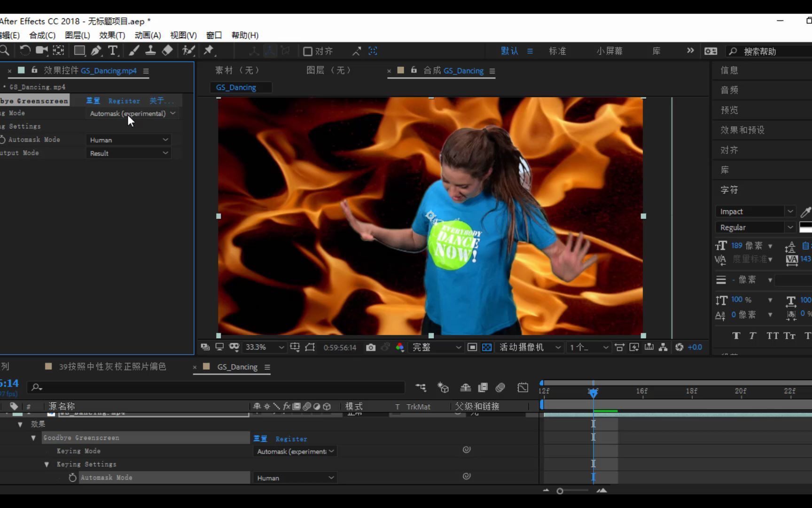812x508 pixels.
Task: Select the Pen tool in the toolbar
Action: 96,50
